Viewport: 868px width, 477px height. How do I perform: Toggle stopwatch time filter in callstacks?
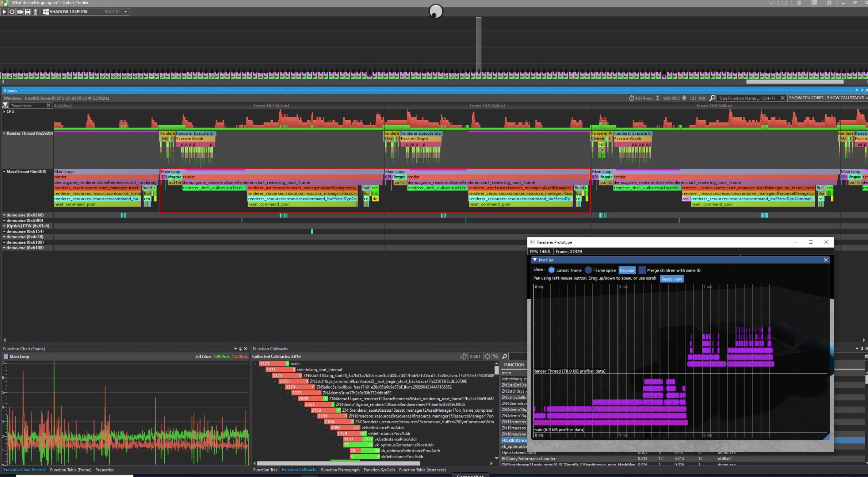pyautogui.click(x=464, y=357)
